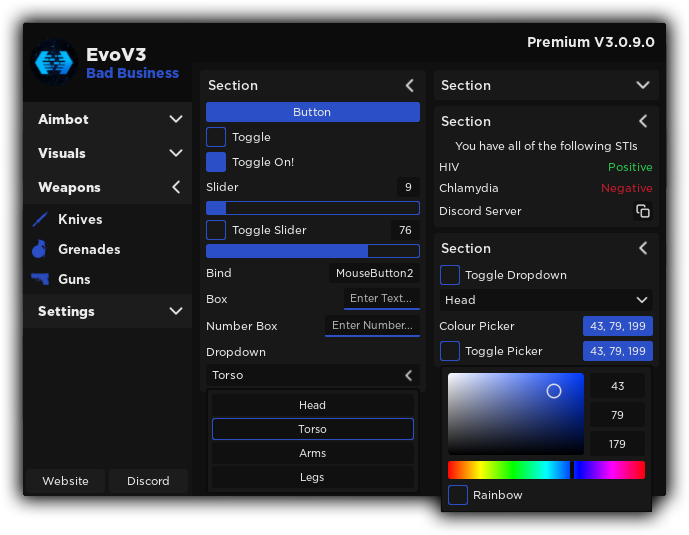The height and width of the screenshot is (535, 689).
Task: Open the Discord link button
Action: point(148,481)
